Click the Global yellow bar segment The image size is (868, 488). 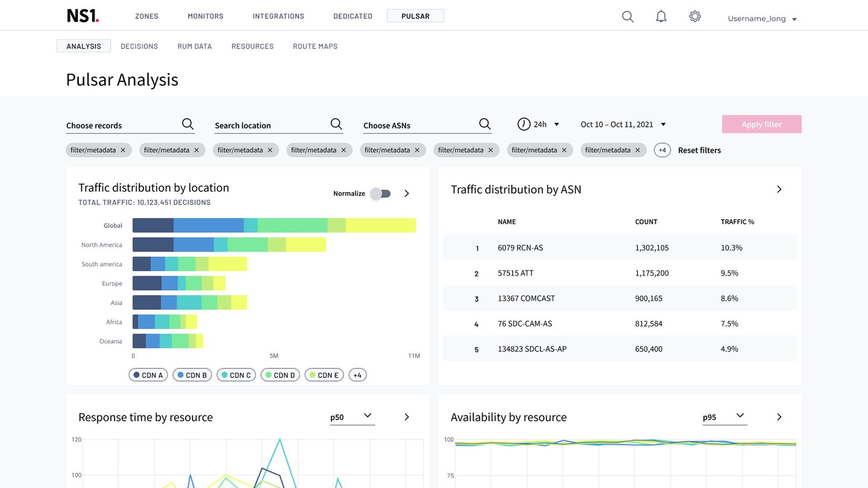[381, 225]
